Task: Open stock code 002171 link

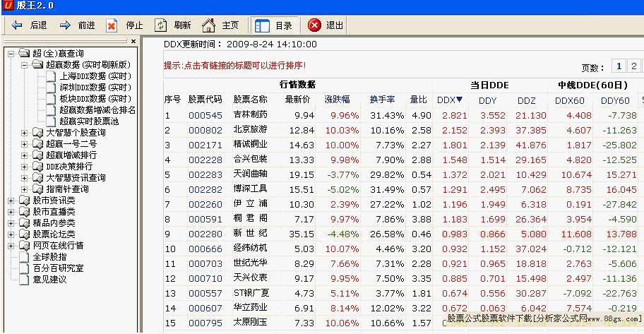Action: [205, 145]
